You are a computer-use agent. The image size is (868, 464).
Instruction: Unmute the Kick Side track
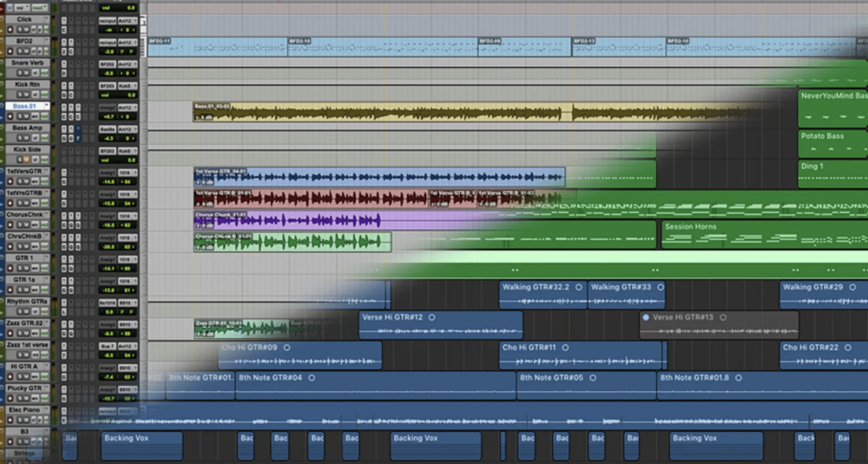tap(26, 160)
